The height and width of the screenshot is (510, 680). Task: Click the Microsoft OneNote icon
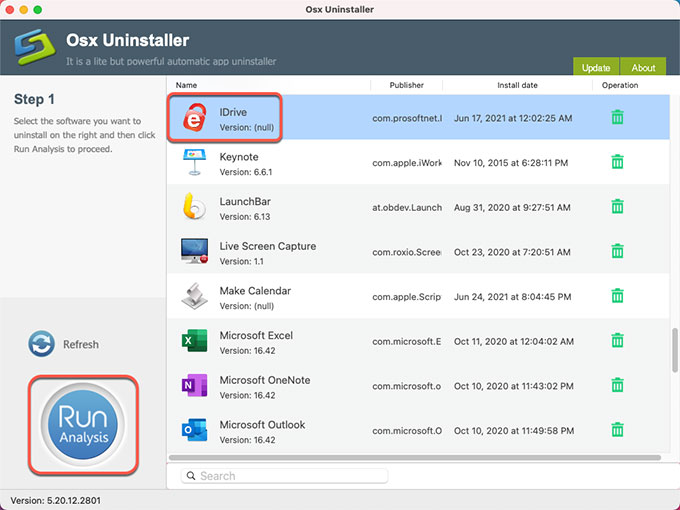[194, 385]
